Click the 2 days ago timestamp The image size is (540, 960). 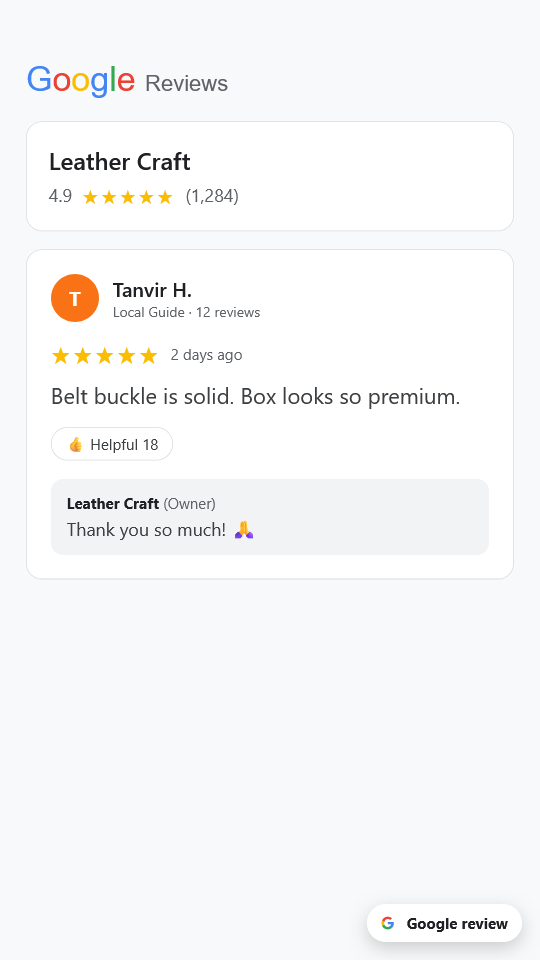(206, 355)
